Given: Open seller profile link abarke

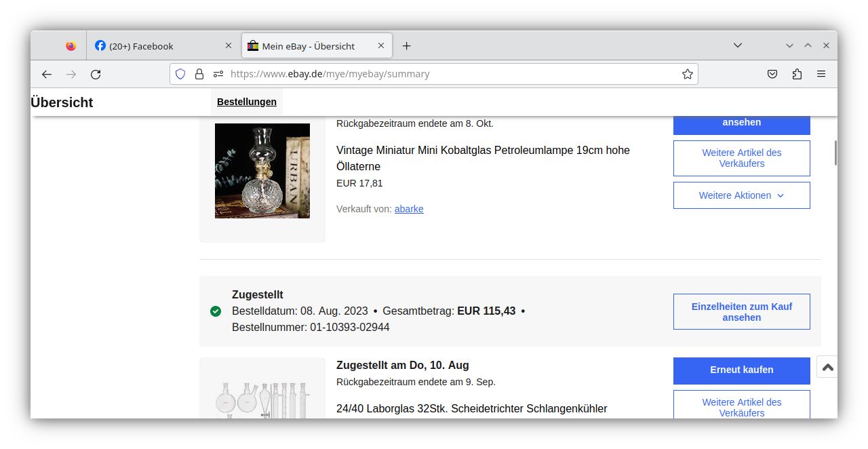Looking at the screenshot, I should pyautogui.click(x=409, y=209).
